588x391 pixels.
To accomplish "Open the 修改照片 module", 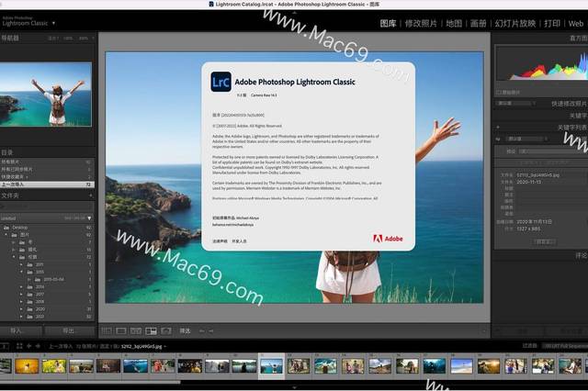I will click(421, 24).
